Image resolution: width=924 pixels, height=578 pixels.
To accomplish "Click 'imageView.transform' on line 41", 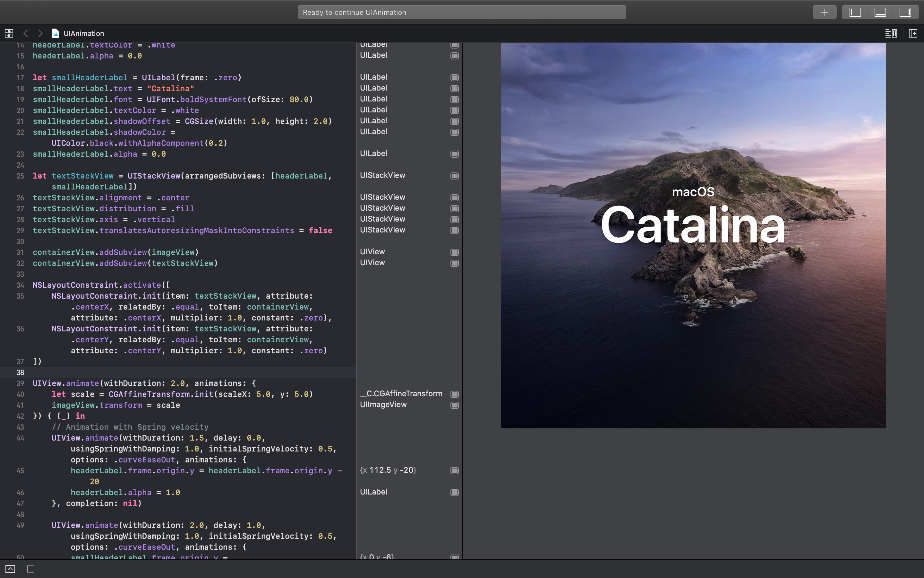I will [97, 405].
